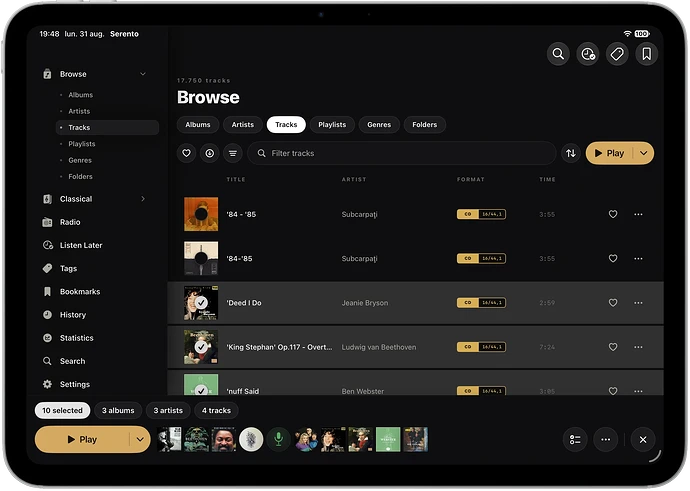
Task: Open Bookmarks from the top bookmark icon
Action: (x=646, y=54)
